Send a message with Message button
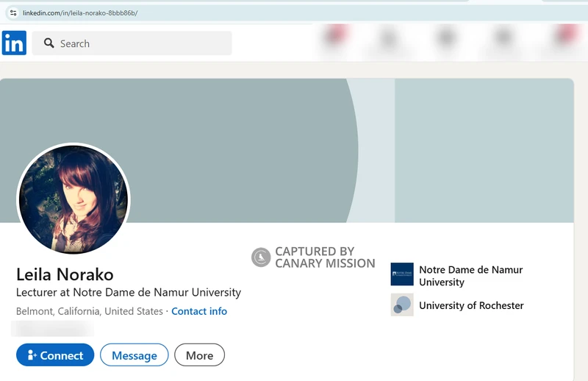Image resolution: width=588 pixels, height=381 pixels. (135, 355)
